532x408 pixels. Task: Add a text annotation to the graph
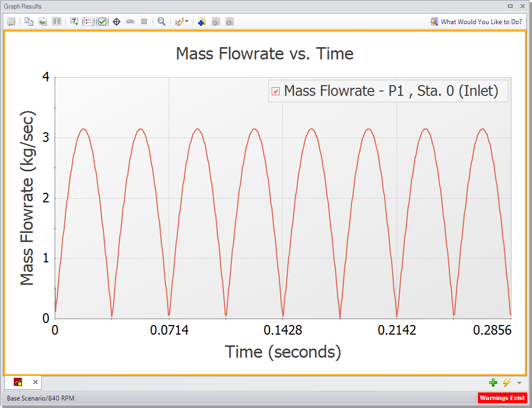pos(74,22)
